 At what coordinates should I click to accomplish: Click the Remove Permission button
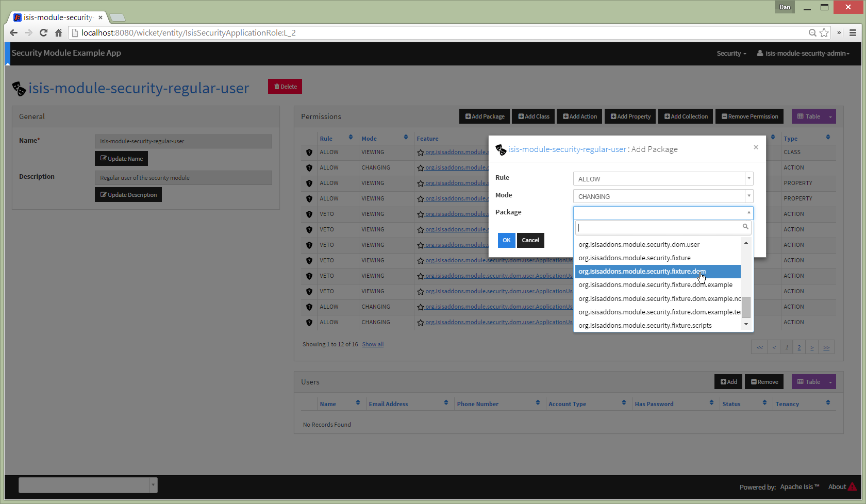pyautogui.click(x=750, y=116)
